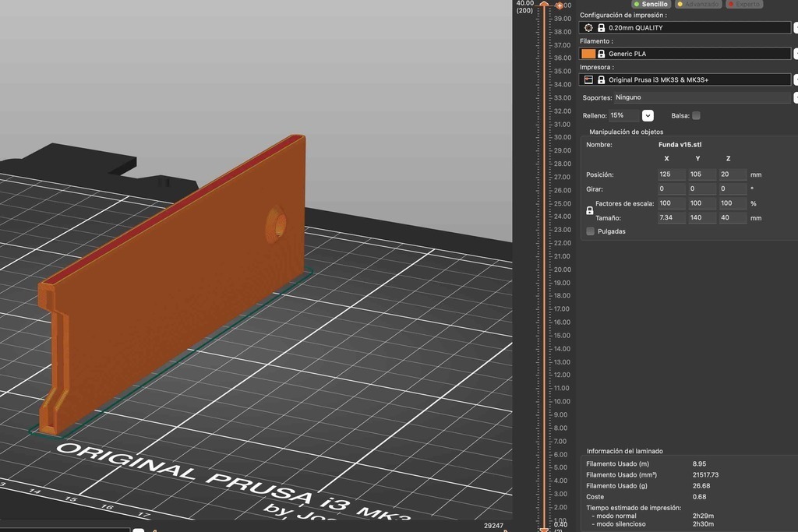Viewport: 798px width, 532px height.
Task: Click the edit icon right of the printer preset
Action: point(796,79)
